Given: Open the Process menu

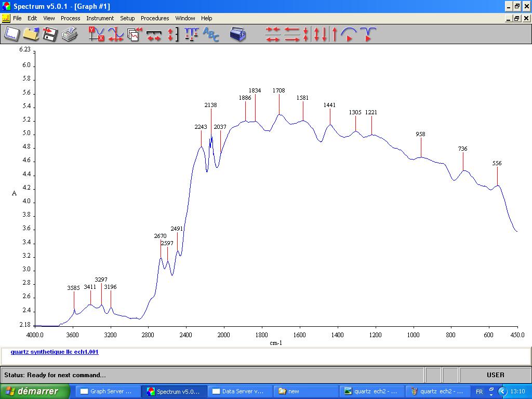Looking at the screenshot, I should point(70,18).
